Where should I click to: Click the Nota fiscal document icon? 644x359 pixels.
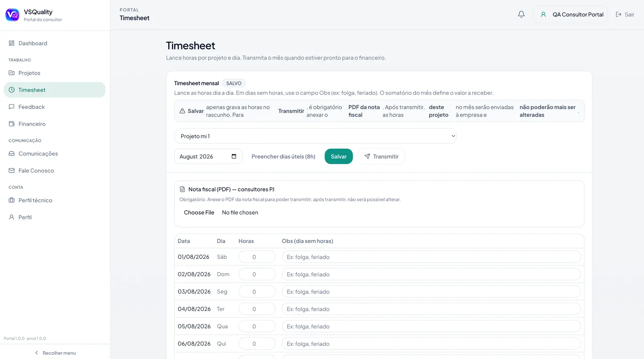click(182, 189)
